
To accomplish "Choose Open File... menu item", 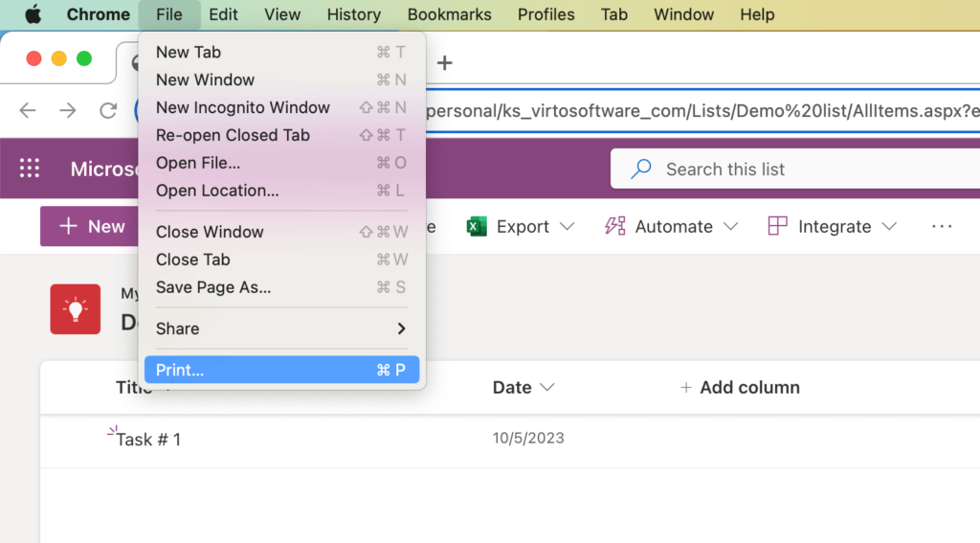I will pos(281,163).
